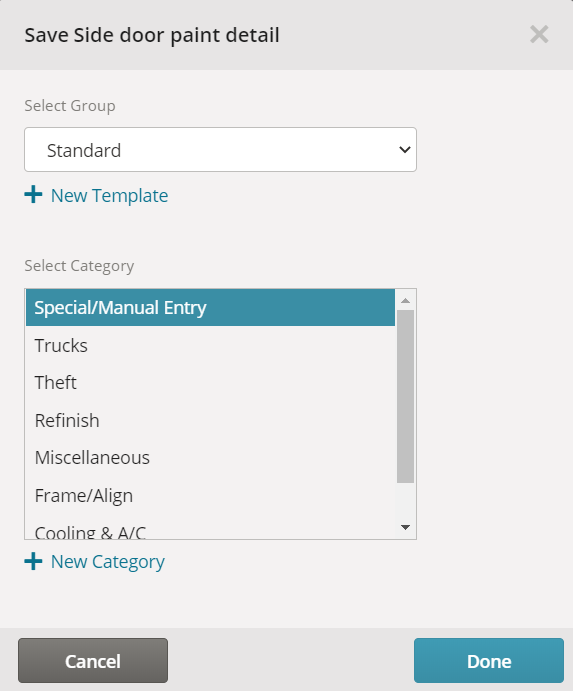Choose Theft from the category list
The image size is (573, 691).
pos(210,383)
